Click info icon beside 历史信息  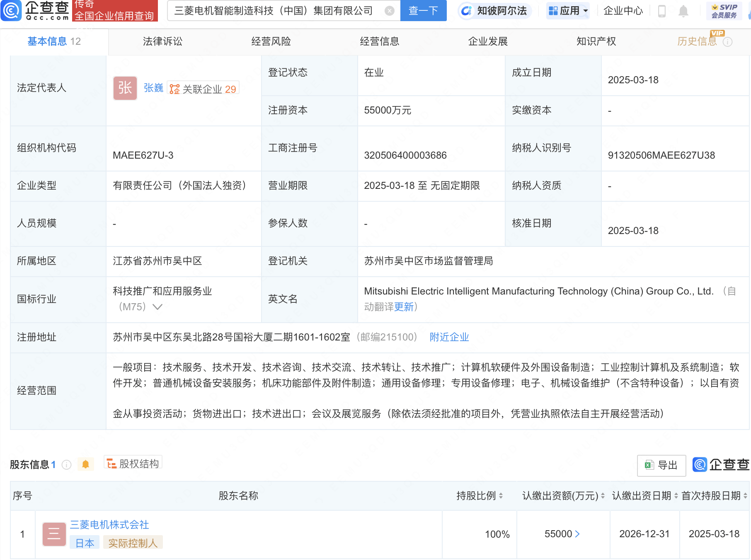coord(727,42)
